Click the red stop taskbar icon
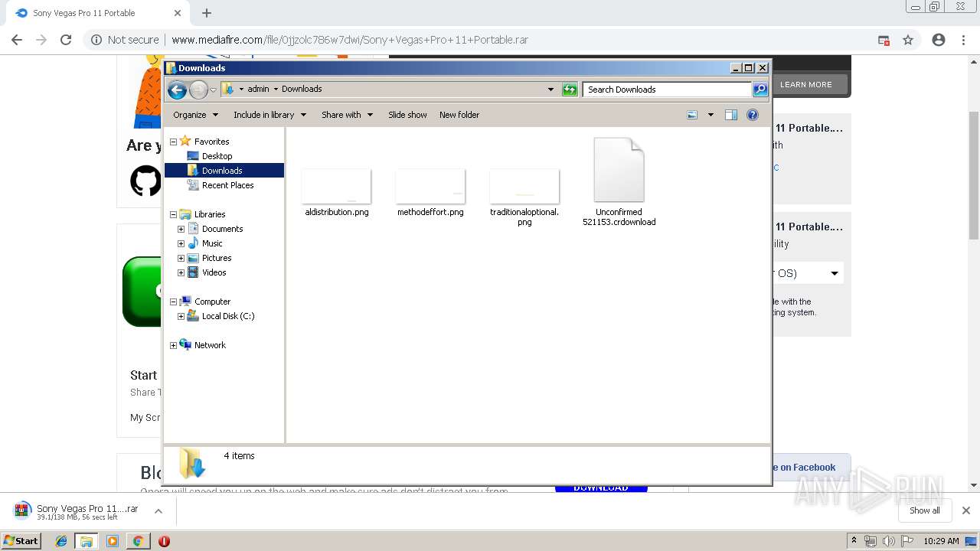This screenshot has width=980, height=551. 164,541
